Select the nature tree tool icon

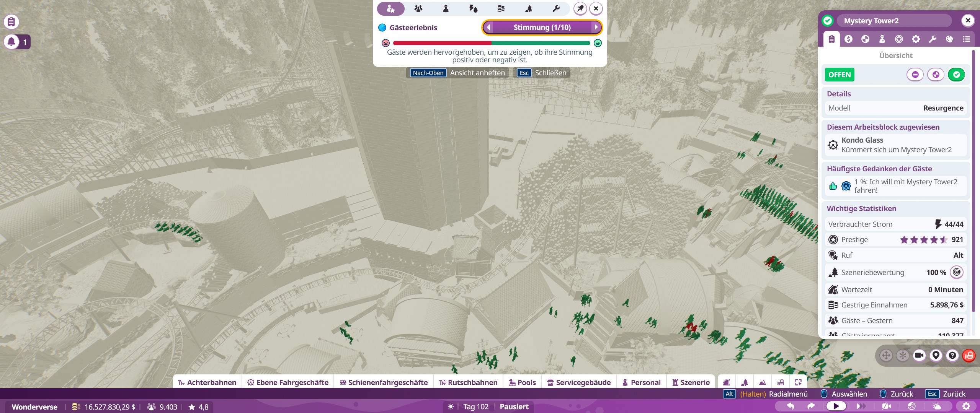tap(745, 382)
